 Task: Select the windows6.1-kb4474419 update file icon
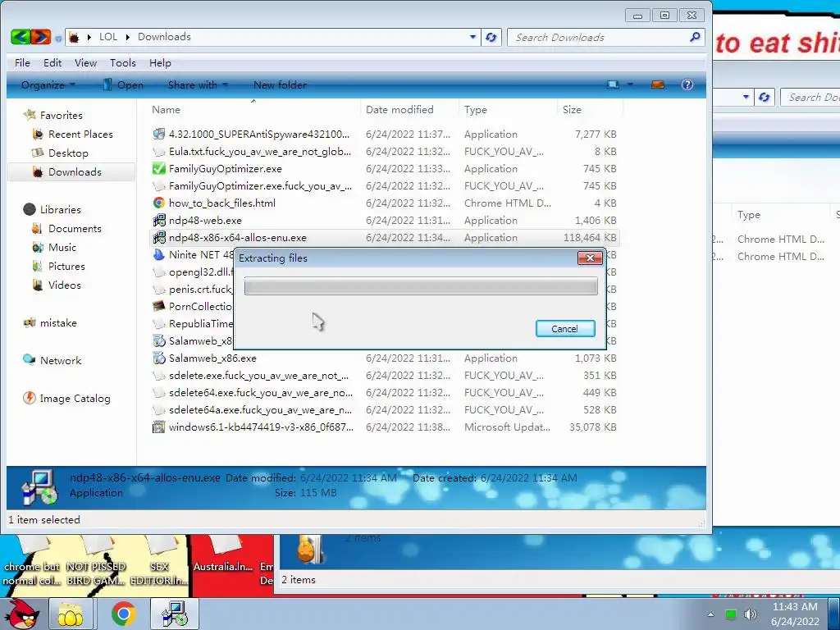pos(158,427)
